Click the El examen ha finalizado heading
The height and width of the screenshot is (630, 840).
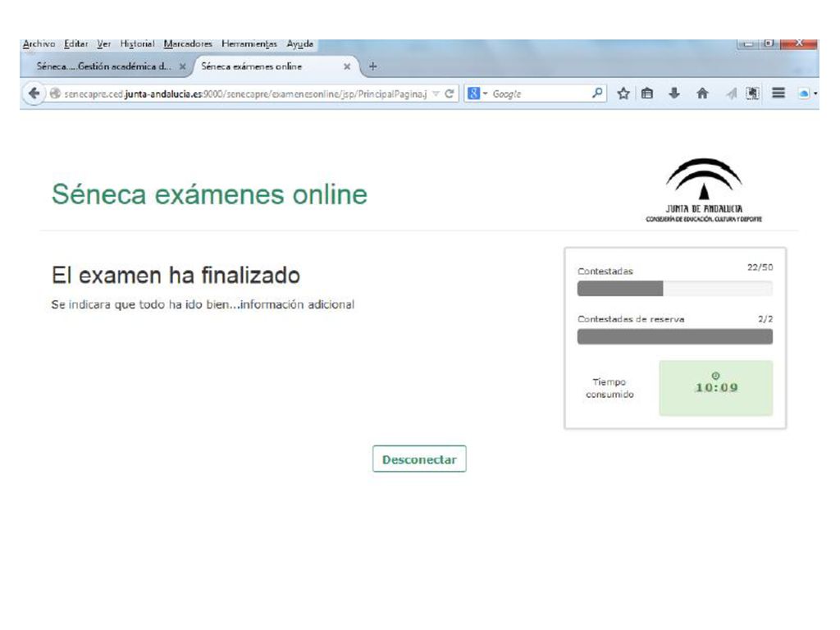176,276
